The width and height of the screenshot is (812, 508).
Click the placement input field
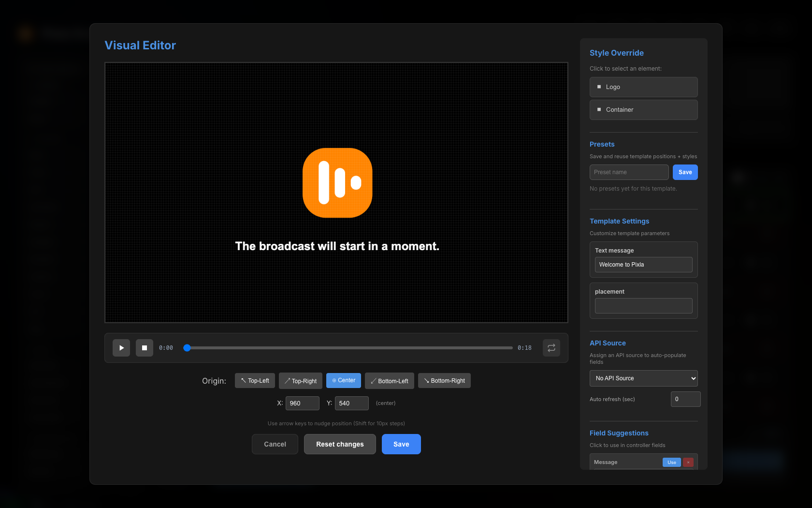click(644, 306)
